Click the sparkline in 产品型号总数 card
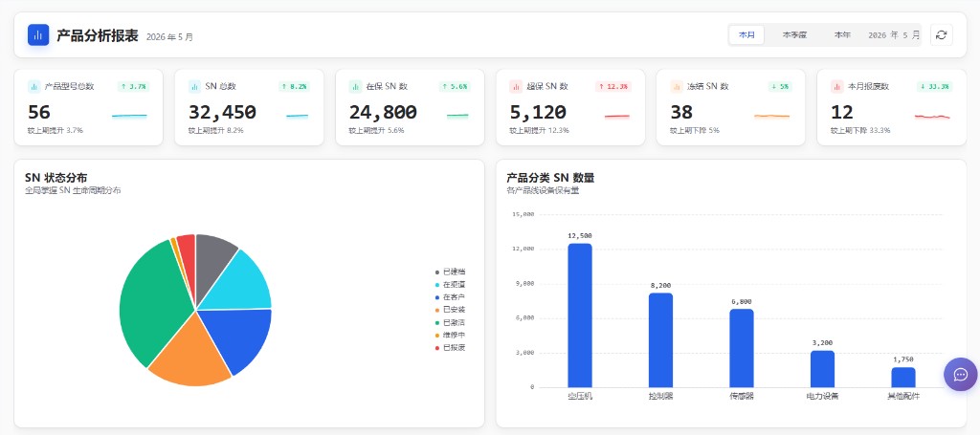This screenshot has width=980, height=435. point(129,116)
